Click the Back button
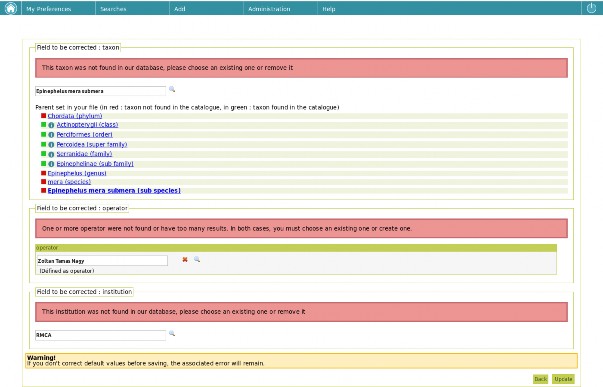This screenshot has height=387, width=603. click(540, 379)
